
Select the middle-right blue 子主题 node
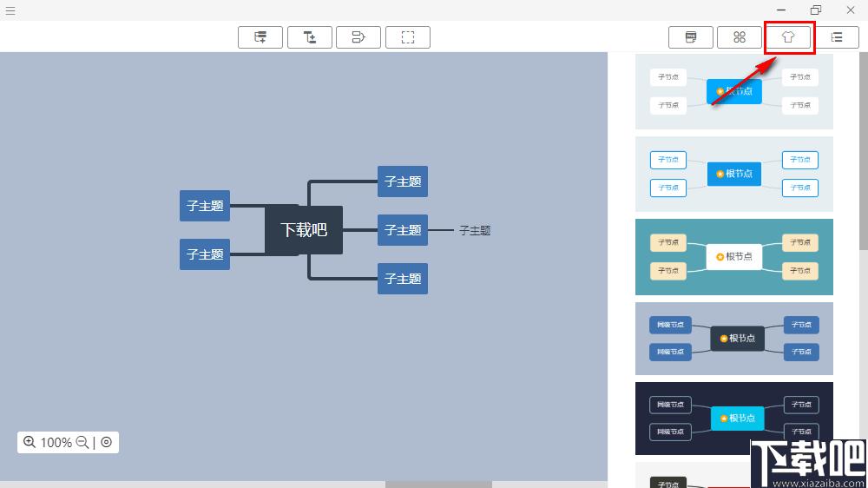click(x=403, y=230)
